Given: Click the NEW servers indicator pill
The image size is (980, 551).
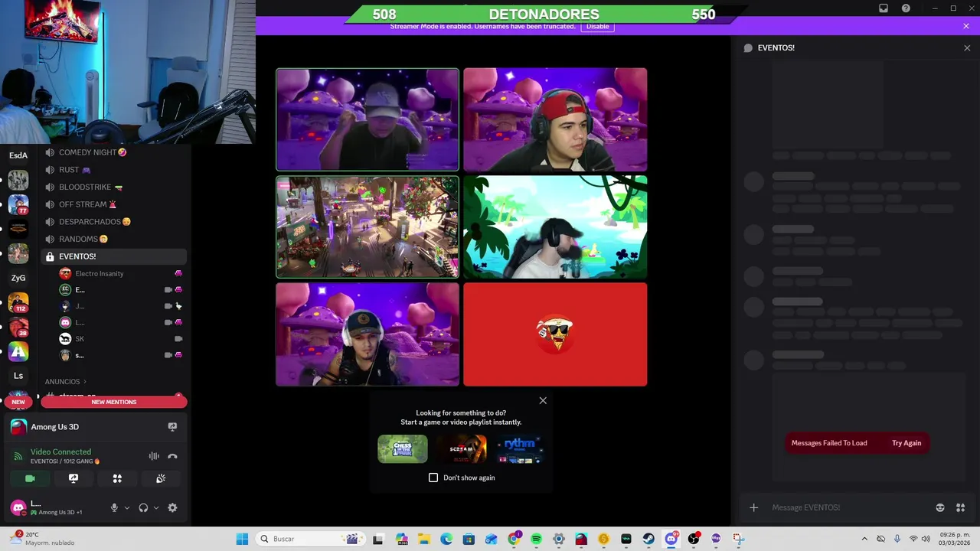Looking at the screenshot, I should click(x=18, y=402).
